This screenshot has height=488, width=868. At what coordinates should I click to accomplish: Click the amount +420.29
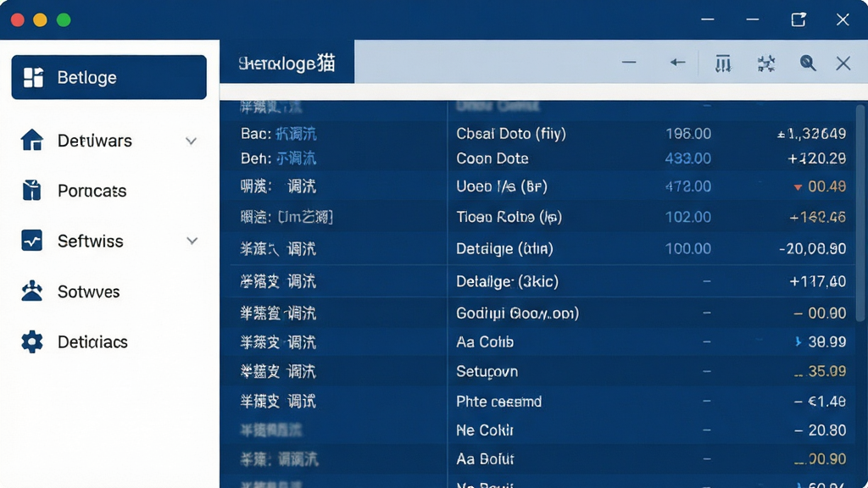click(816, 158)
